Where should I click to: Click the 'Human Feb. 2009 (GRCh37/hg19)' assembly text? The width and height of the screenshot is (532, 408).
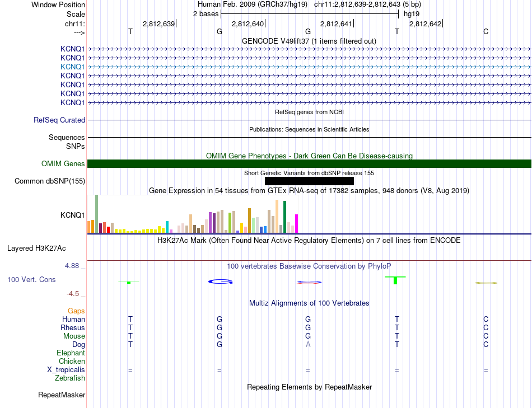(253, 4)
